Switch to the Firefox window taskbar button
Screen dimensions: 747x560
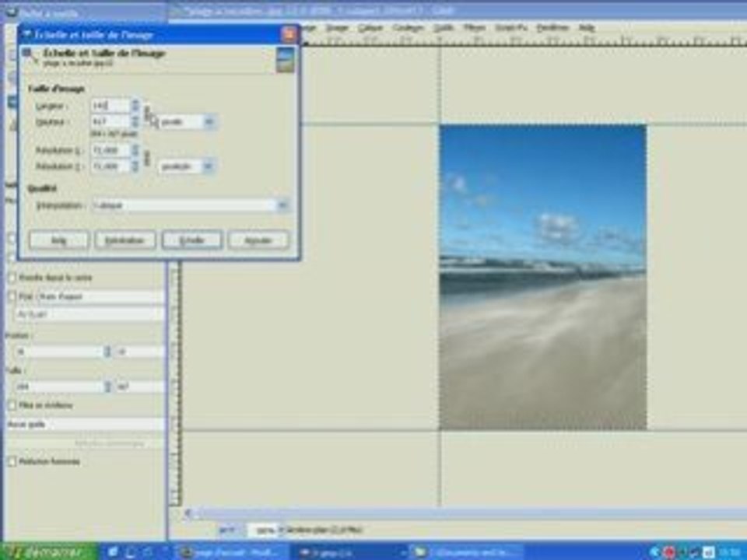tap(233, 552)
